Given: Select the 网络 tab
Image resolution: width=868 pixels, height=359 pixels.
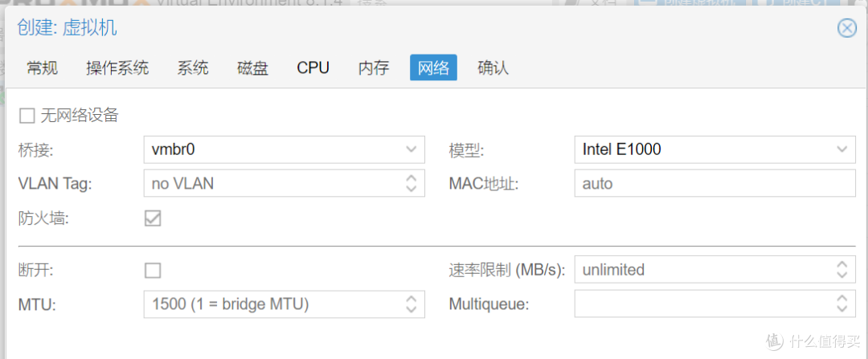Looking at the screenshot, I should 433,68.
